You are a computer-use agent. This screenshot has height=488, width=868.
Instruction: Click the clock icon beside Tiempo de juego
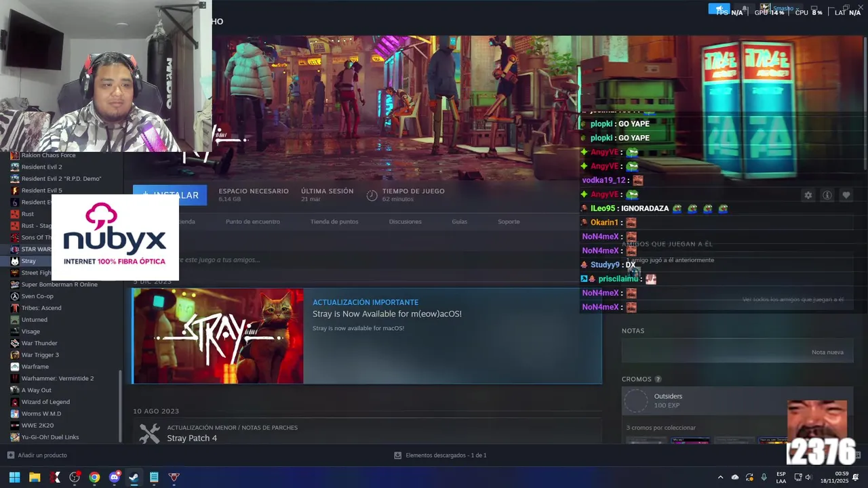(x=372, y=195)
